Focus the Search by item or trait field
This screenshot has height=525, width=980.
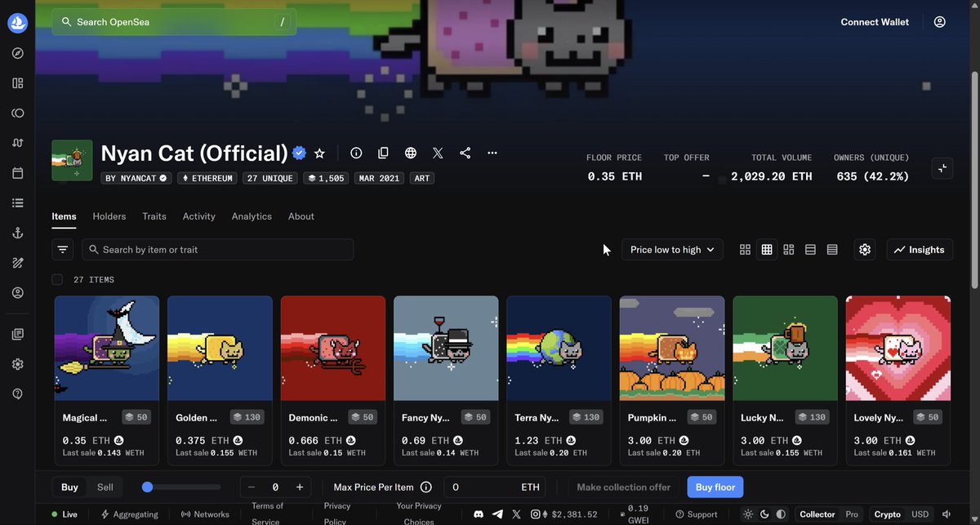pyautogui.click(x=217, y=250)
